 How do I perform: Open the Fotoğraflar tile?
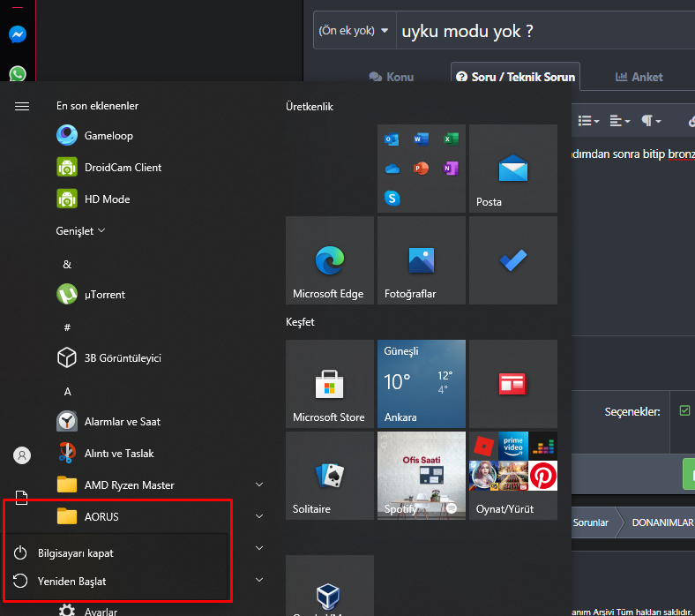coord(421,260)
